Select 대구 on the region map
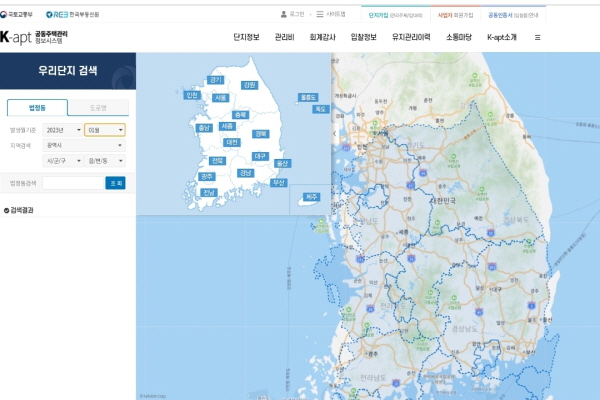 pyautogui.click(x=260, y=156)
